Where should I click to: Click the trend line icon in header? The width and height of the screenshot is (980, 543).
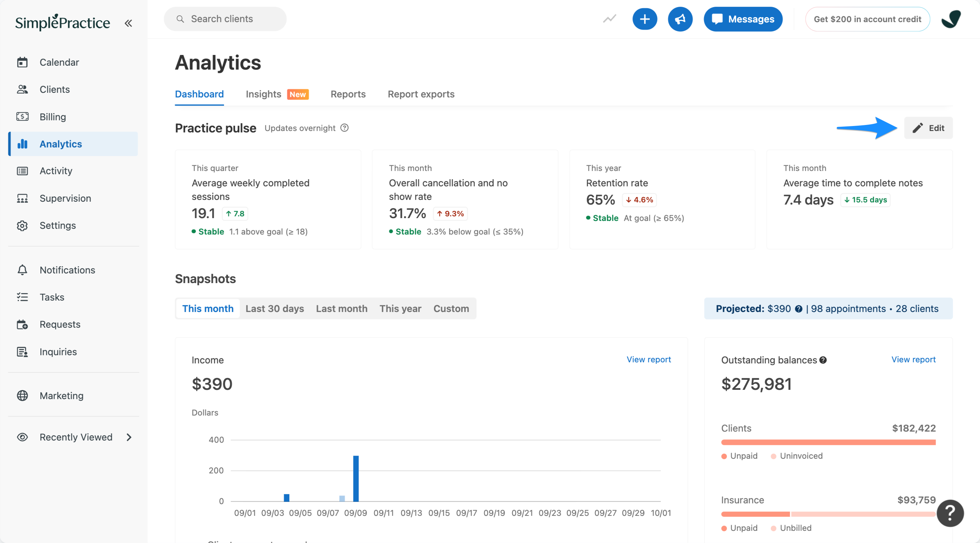pos(609,19)
